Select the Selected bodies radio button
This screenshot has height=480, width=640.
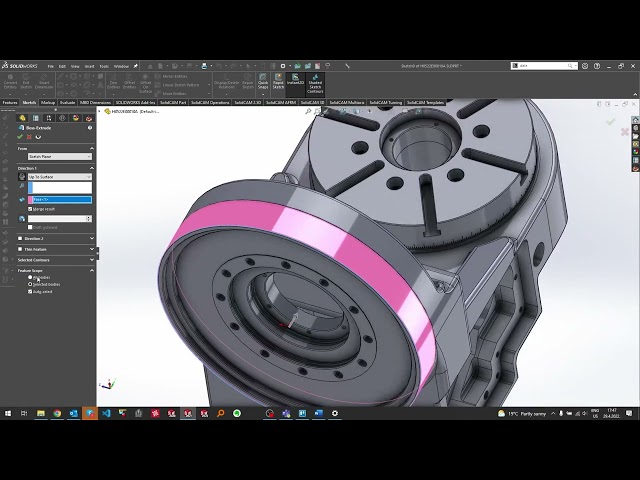(30, 284)
